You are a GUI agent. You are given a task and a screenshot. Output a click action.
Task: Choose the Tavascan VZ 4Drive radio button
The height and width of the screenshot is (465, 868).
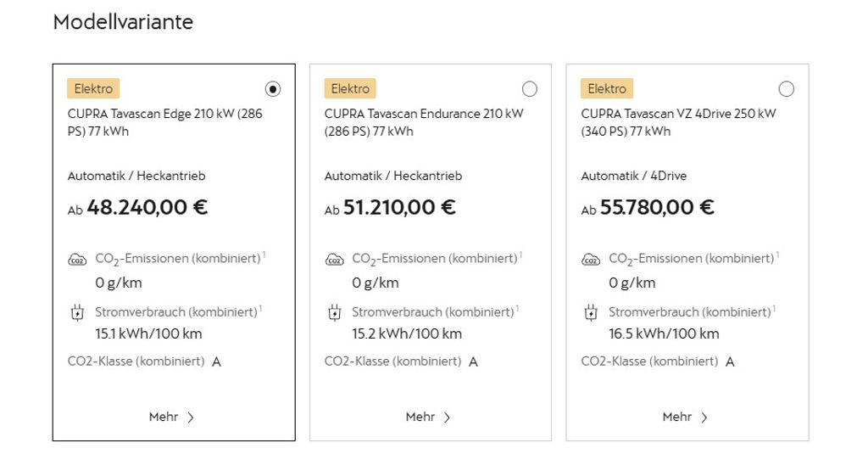tap(786, 89)
